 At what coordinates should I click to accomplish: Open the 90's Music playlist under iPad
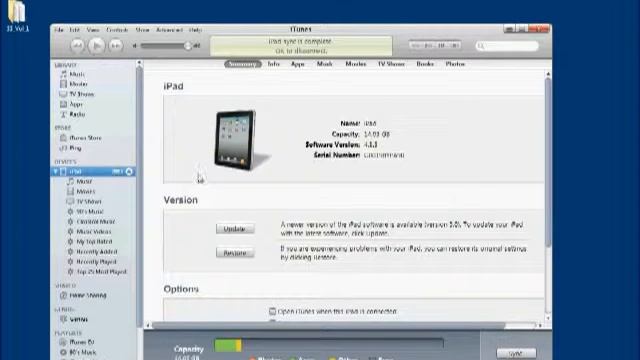[90, 211]
